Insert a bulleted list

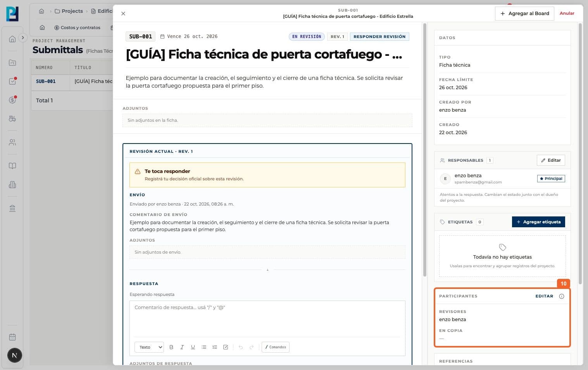(204, 347)
